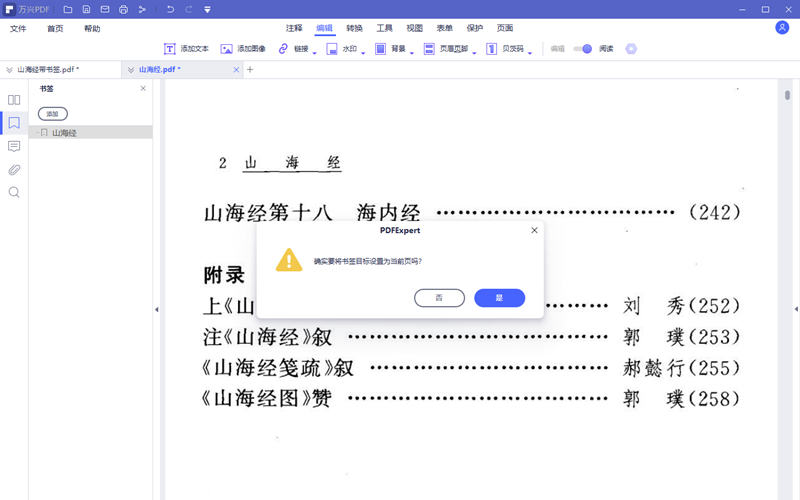
Task: Click the search magnifier icon in sidebar
Action: (14, 192)
